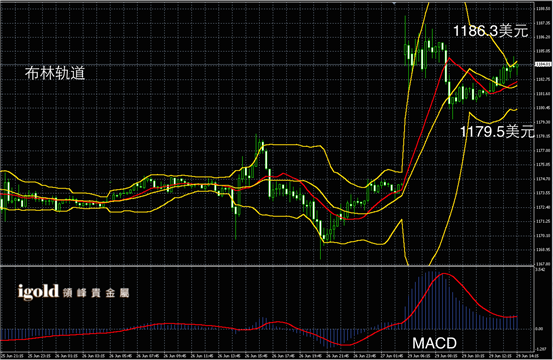Viewport: 553px width, 360px height.
Task: Click the MACD red signal line peak
Action: [x=444, y=274]
